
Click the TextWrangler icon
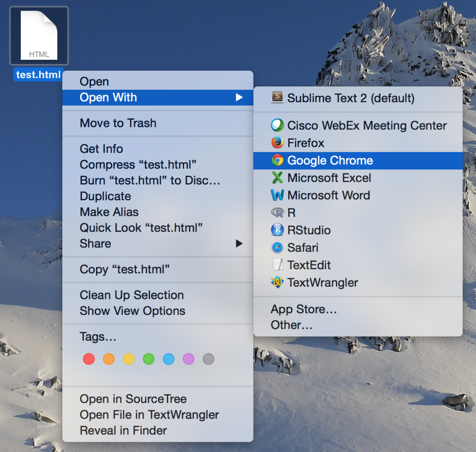[x=277, y=282]
